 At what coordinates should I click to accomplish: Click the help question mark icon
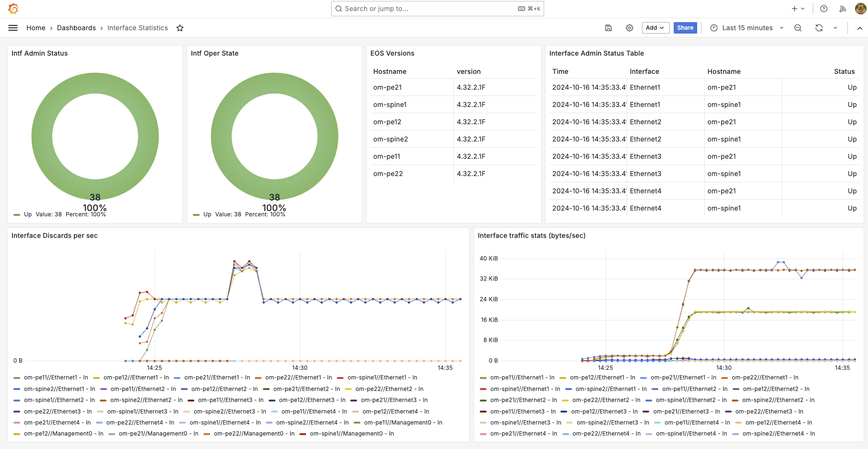pyautogui.click(x=824, y=9)
